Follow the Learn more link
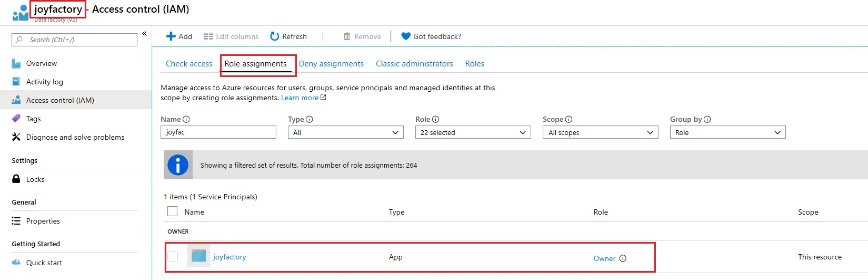 [x=300, y=98]
